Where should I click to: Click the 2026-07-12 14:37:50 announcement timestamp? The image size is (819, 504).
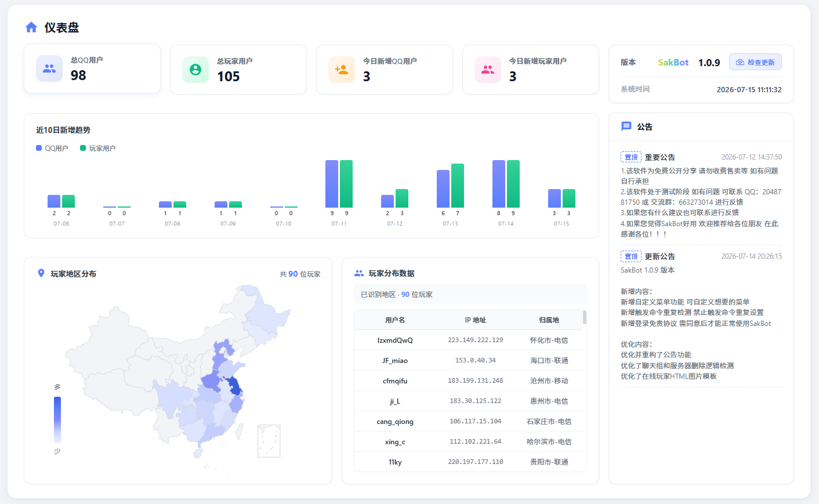coord(752,157)
